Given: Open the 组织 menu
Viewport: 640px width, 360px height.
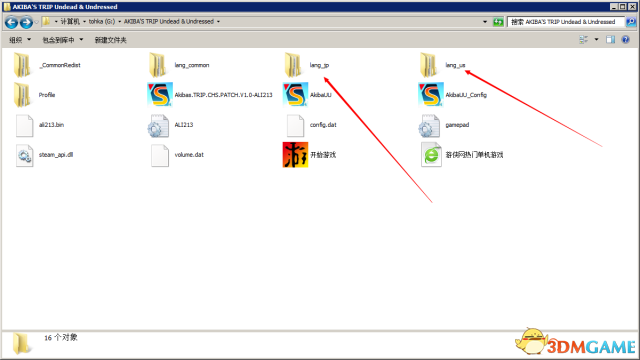Looking at the screenshot, I should pos(20,40).
